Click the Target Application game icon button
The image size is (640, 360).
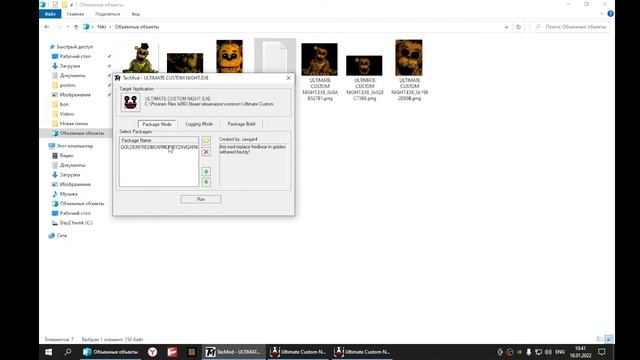coord(131,102)
